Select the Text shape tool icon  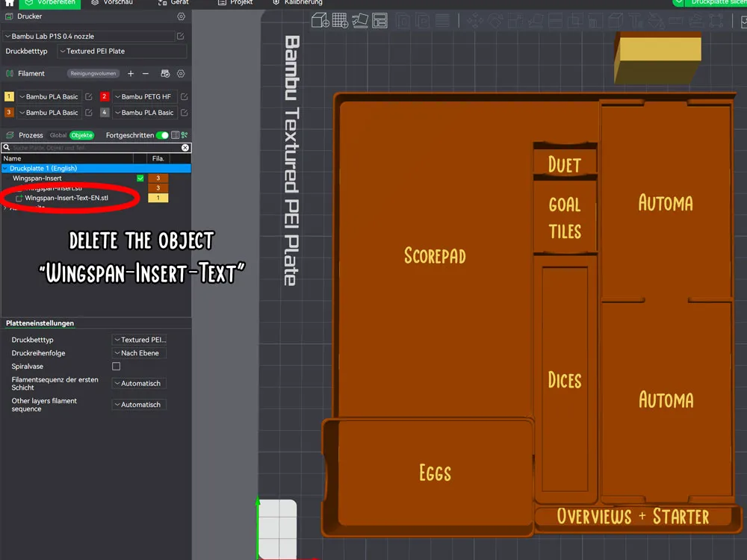636,21
